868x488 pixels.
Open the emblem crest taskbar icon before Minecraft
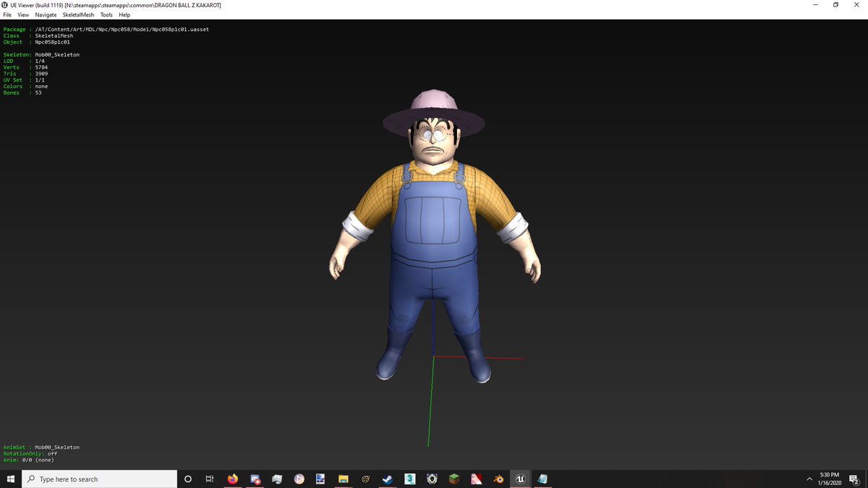(x=432, y=479)
